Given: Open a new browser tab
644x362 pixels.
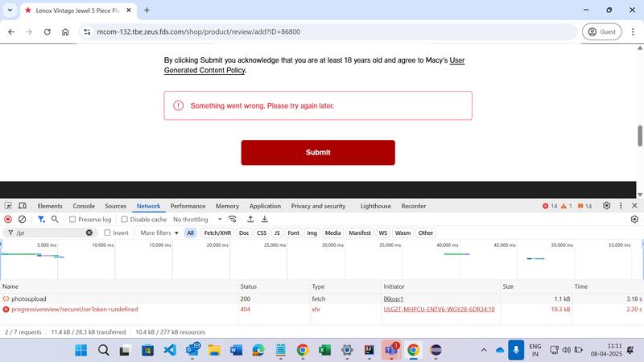Looking at the screenshot, I should [147, 10].
